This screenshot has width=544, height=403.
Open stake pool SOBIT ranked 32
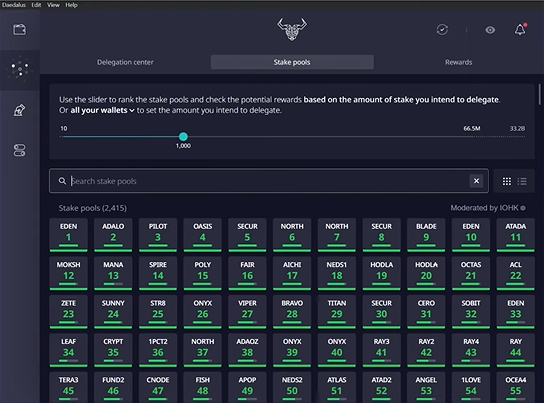coord(471,311)
